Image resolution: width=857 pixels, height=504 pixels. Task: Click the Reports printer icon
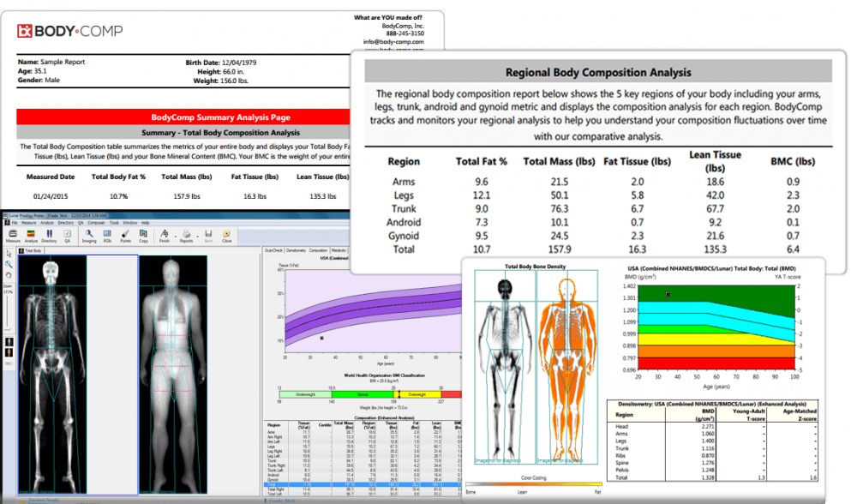tap(186, 235)
